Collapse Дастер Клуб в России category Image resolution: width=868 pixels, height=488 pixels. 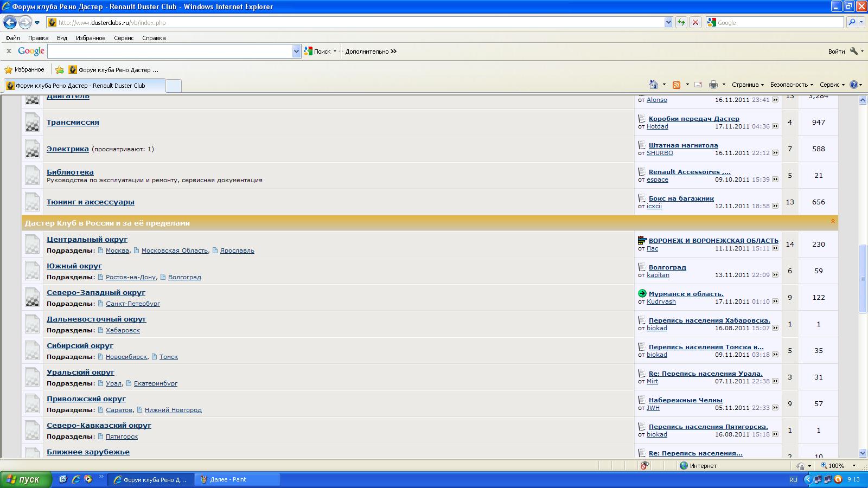pyautogui.click(x=833, y=221)
